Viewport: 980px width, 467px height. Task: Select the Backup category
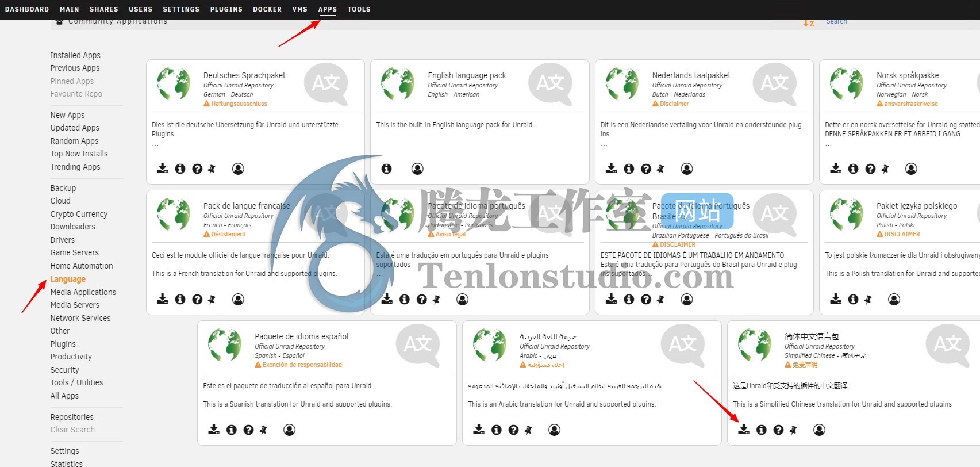(63, 188)
